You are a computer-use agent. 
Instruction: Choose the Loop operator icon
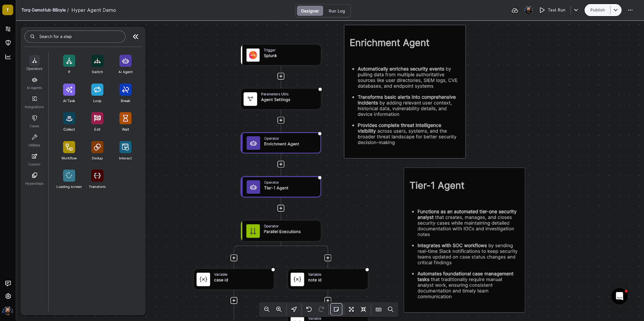[x=97, y=90]
